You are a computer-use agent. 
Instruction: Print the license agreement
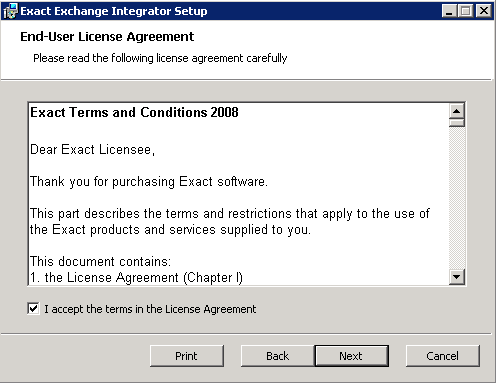[187, 356]
